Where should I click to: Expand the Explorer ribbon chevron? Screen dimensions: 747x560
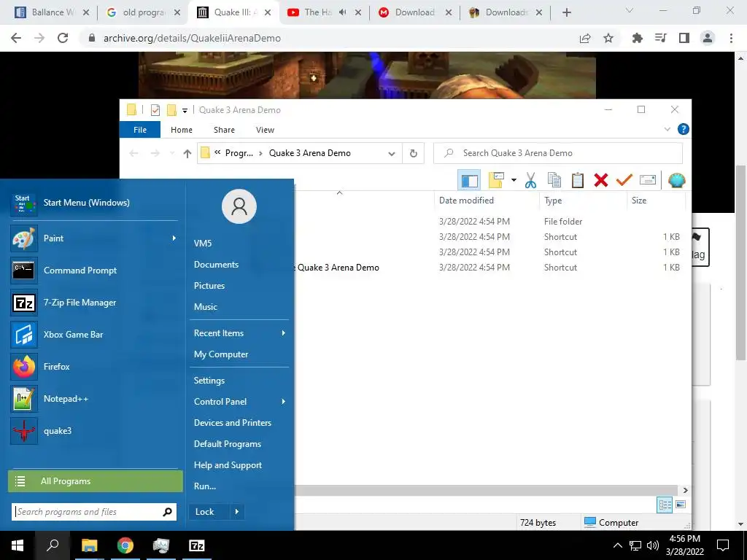[667, 130]
